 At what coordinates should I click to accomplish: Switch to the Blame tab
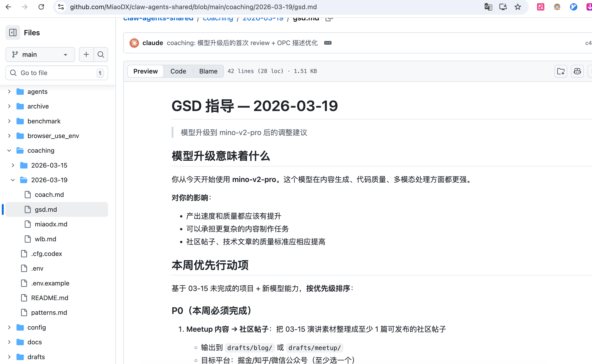(208, 71)
